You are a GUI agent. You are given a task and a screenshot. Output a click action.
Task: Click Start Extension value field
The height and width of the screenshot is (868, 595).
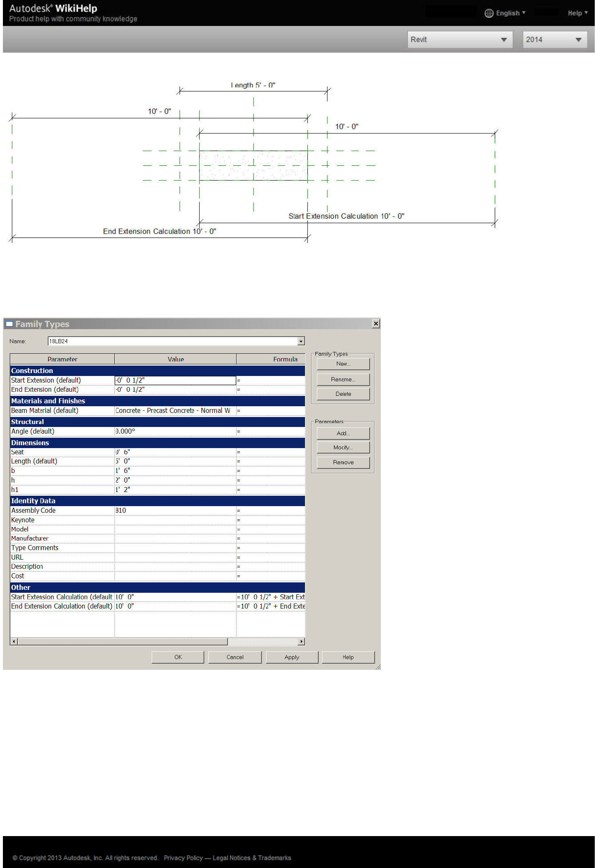coord(175,380)
